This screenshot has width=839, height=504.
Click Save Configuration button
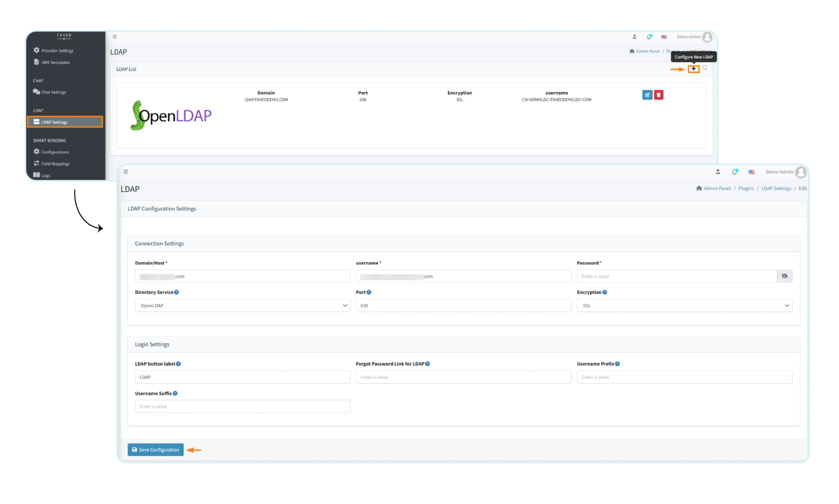pyautogui.click(x=156, y=450)
